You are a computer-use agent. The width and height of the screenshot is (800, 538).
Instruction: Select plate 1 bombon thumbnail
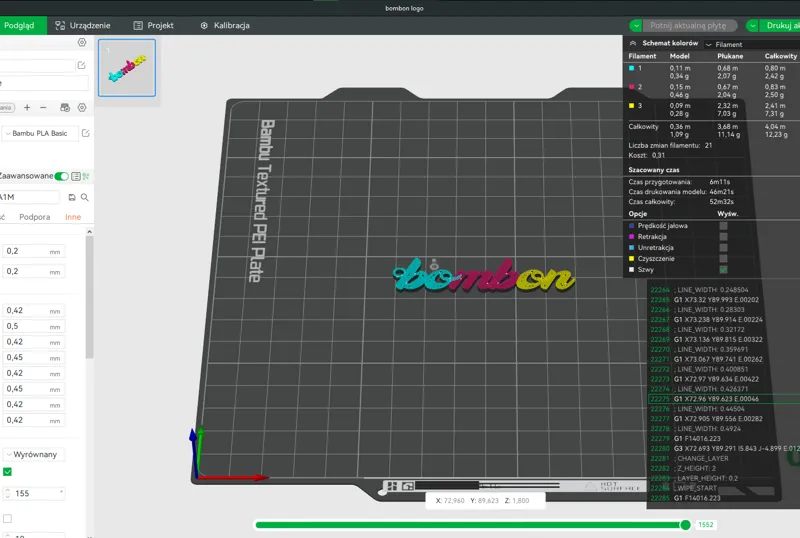point(127,68)
